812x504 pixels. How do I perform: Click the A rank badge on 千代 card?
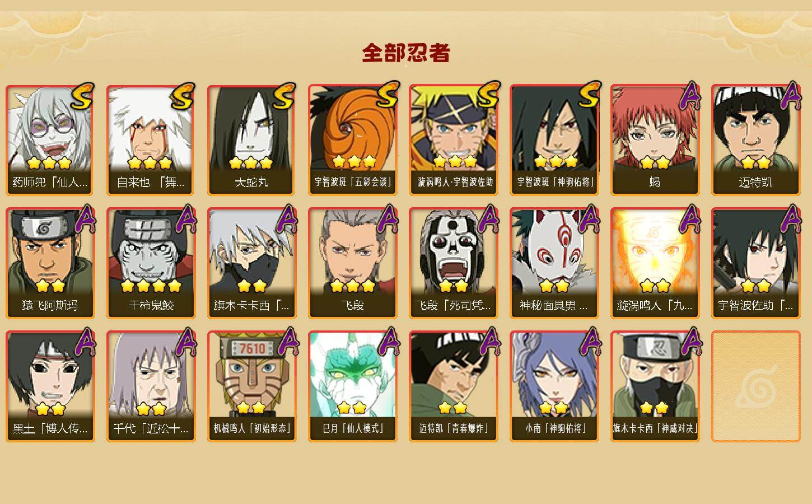(x=185, y=342)
